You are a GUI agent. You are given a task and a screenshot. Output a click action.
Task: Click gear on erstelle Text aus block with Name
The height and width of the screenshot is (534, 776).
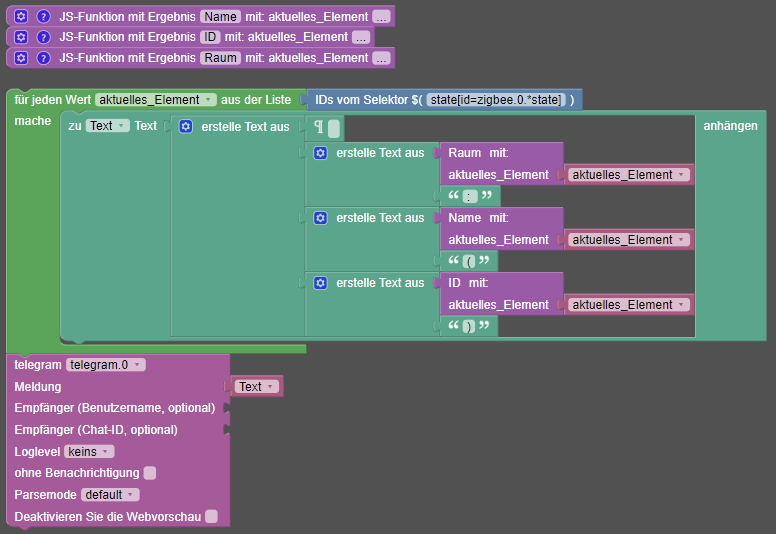click(x=320, y=218)
